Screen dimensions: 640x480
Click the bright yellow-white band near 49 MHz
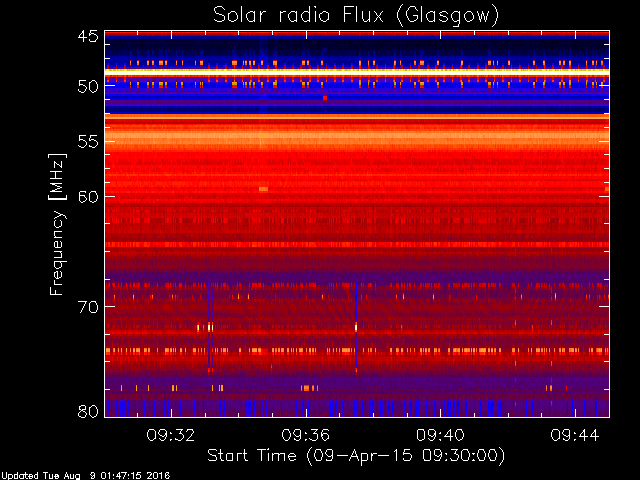click(x=357, y=71)
